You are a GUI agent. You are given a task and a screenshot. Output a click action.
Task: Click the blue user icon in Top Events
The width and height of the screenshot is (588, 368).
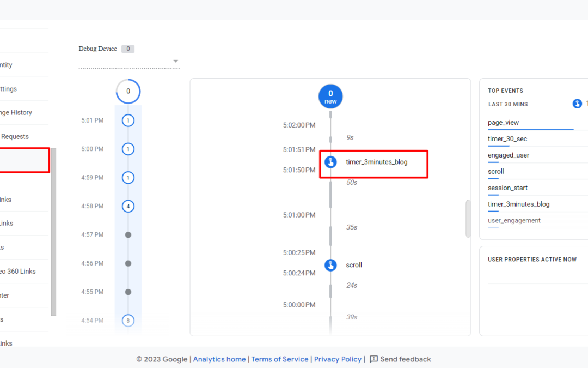(577, 104)
